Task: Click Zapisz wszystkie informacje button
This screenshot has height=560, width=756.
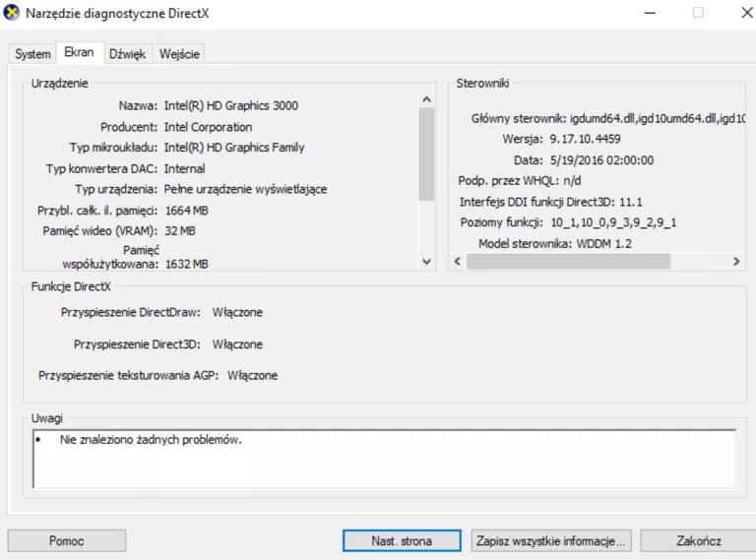Action: pos(550,540)
